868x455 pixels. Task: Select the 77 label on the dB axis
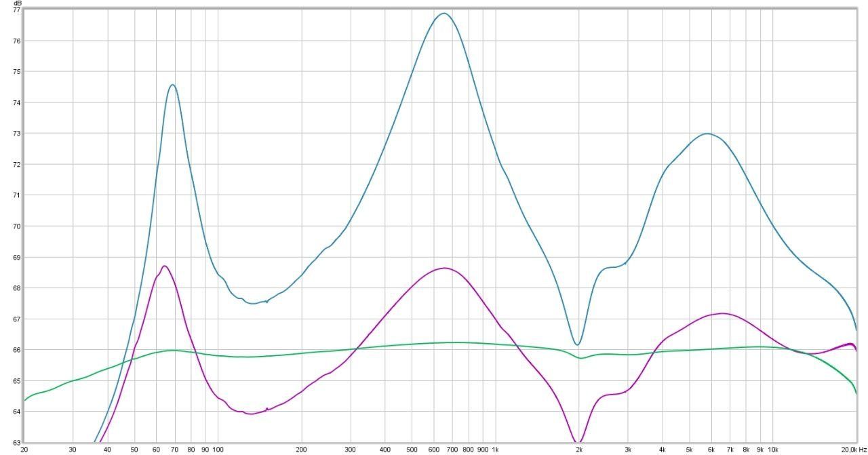coord(17,10)
